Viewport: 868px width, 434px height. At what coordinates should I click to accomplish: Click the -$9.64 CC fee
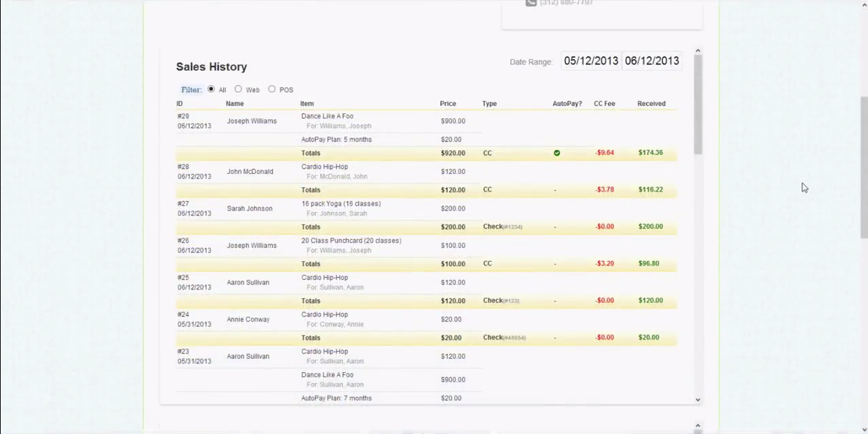(605, 153)
